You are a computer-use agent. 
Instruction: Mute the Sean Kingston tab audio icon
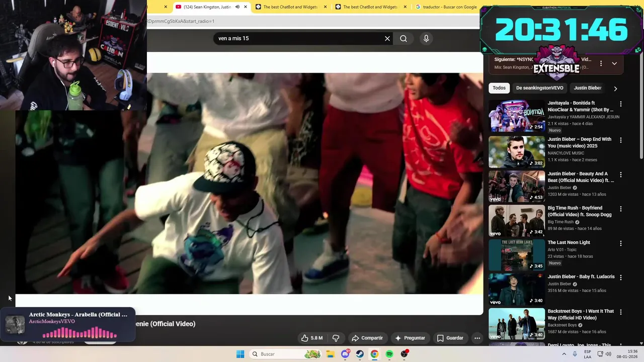coord(237,7)
